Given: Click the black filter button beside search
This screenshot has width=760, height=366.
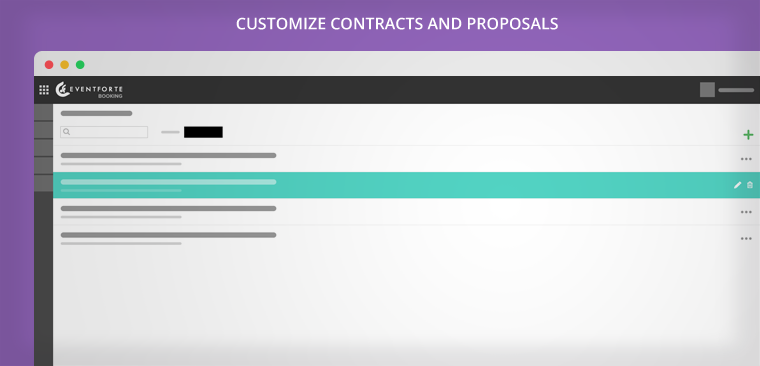Looking at the screenshot, I should [203, 132].
